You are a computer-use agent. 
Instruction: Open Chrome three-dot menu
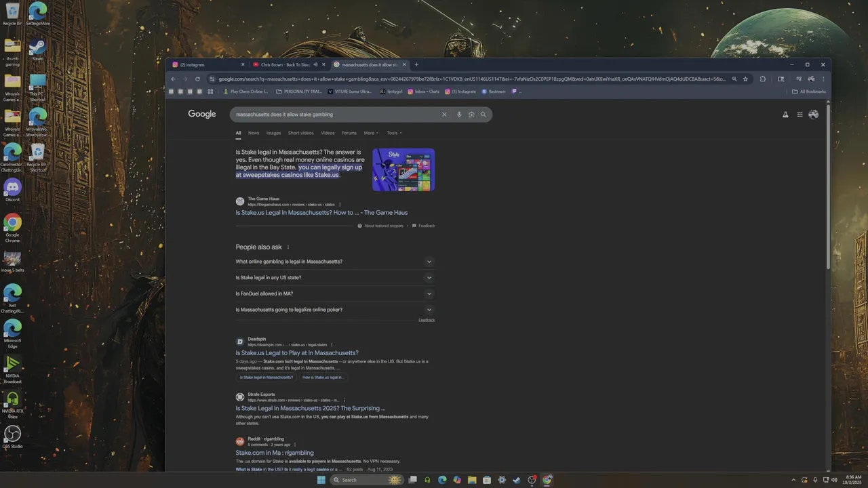(x=823, y=79)
